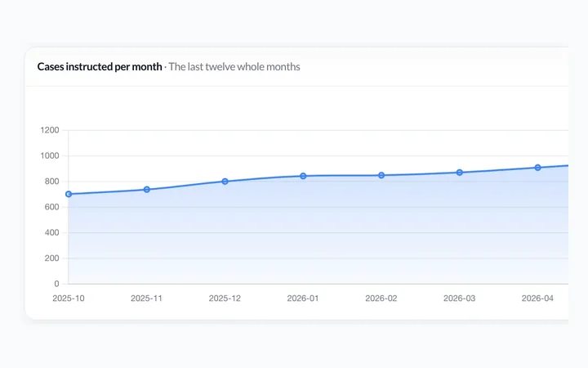Image resolution: width=588 pixels, height=368 pixels.
Task: Click the 1200 y-axis label
Action: pos(50,130)
